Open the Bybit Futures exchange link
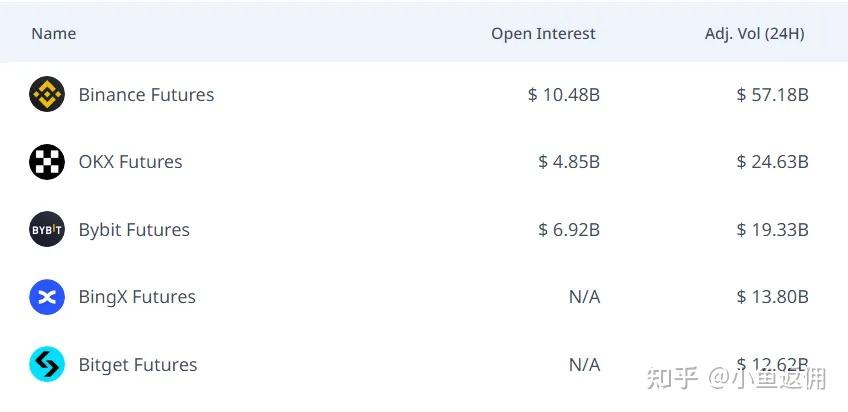 click(x=134, y=230)
